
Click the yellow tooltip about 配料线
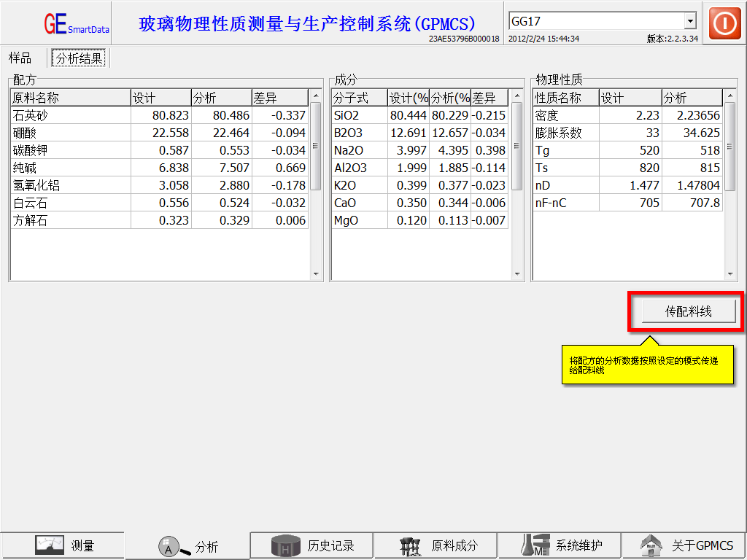tap(648, 365)
